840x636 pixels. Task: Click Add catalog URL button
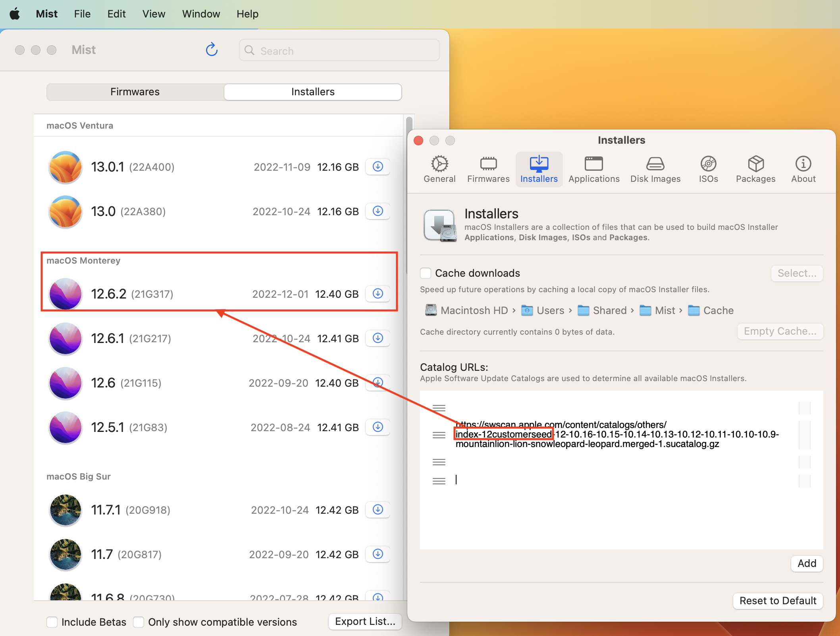tap(806, 563)
